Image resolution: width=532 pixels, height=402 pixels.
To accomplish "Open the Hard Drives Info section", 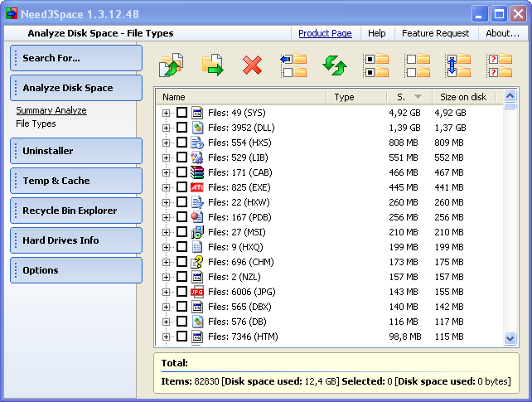I will tap(76, 240).
